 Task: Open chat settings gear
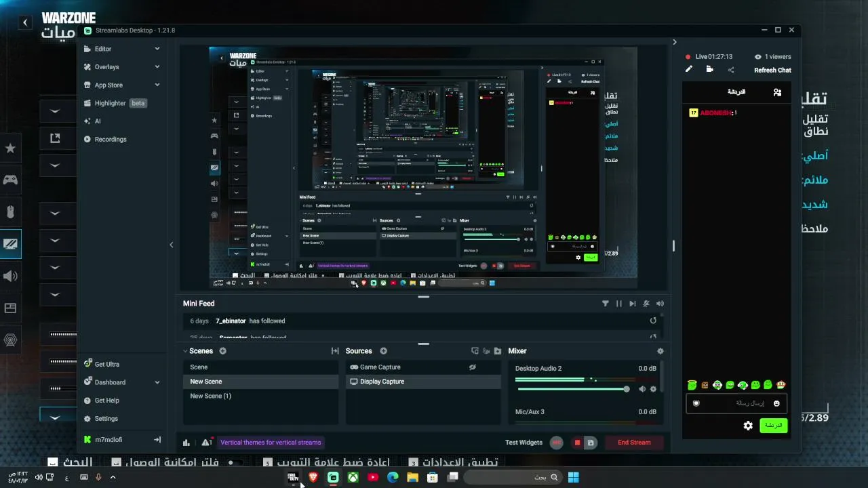point(748,426)
